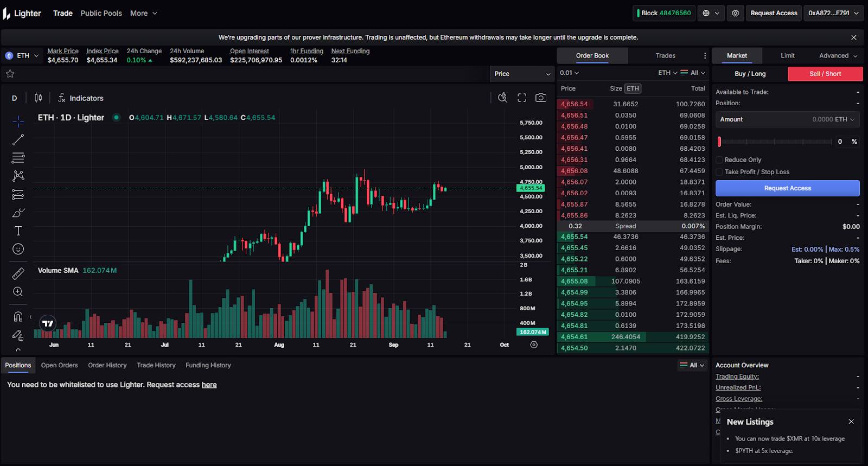Select the Fibonacci retracement tool
Image resolution: width=868 pixels, height=466 pixels.
point(18,158)
